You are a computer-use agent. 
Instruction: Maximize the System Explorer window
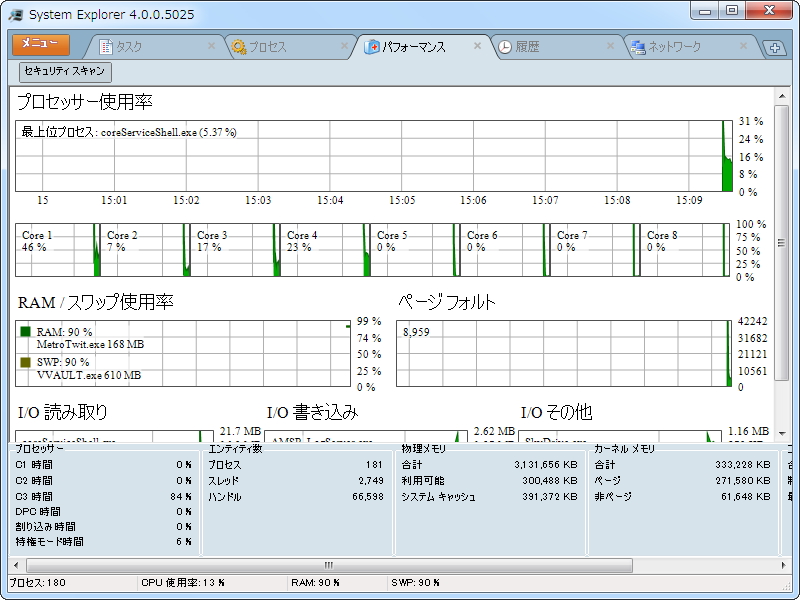point(732,10)
